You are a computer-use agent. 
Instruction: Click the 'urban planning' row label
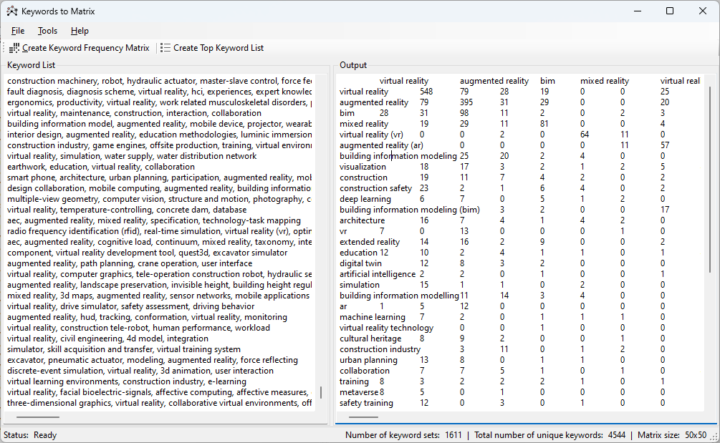tap(368, 360)
